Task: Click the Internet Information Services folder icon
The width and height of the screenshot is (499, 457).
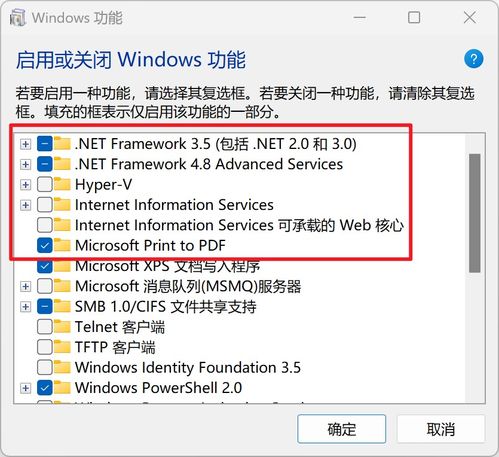Action: pos(62,204)
